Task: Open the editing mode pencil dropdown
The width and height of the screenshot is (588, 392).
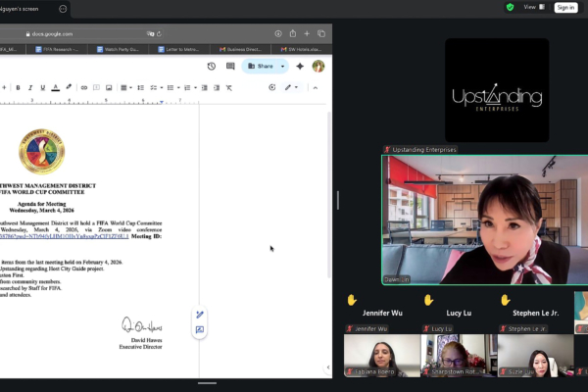Action: pyautogui.click(x=292, y=87)
